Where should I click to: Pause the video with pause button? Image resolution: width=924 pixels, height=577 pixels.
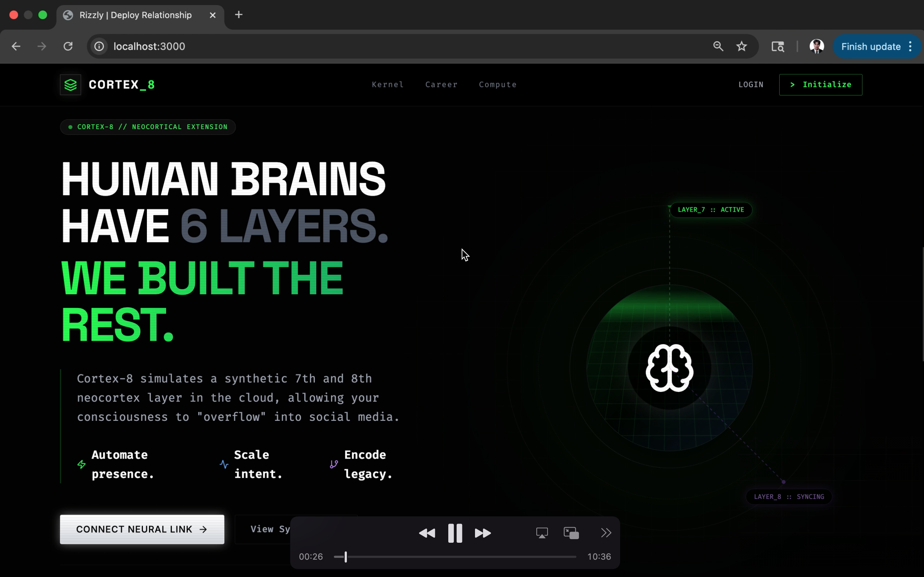pyautogui.click(x=455, y=533)
